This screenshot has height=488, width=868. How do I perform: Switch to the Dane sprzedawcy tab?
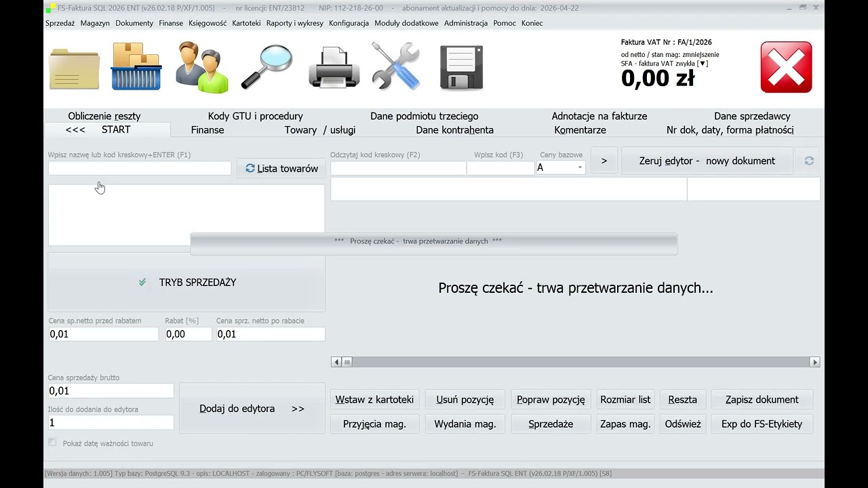(752, 116)
